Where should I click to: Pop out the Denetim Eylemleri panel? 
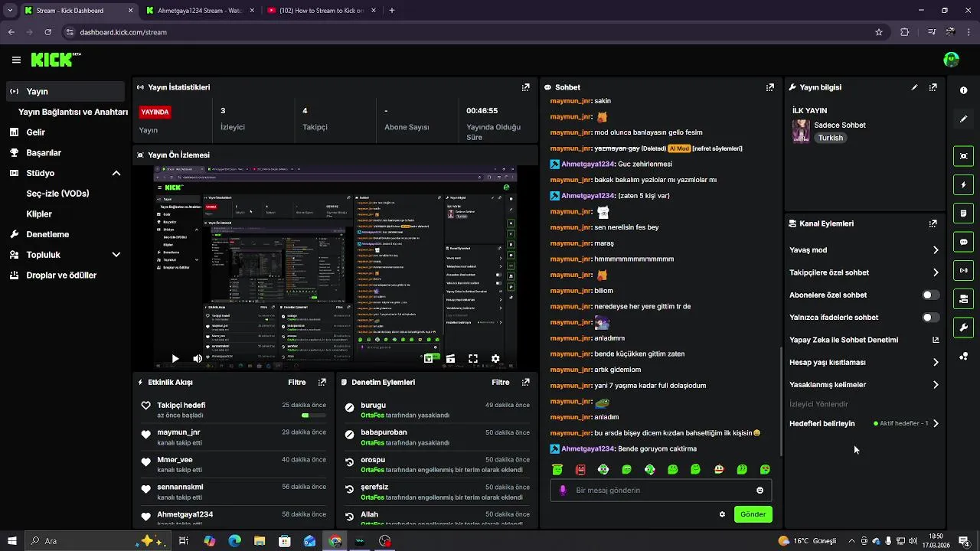[x=525, y=382]
